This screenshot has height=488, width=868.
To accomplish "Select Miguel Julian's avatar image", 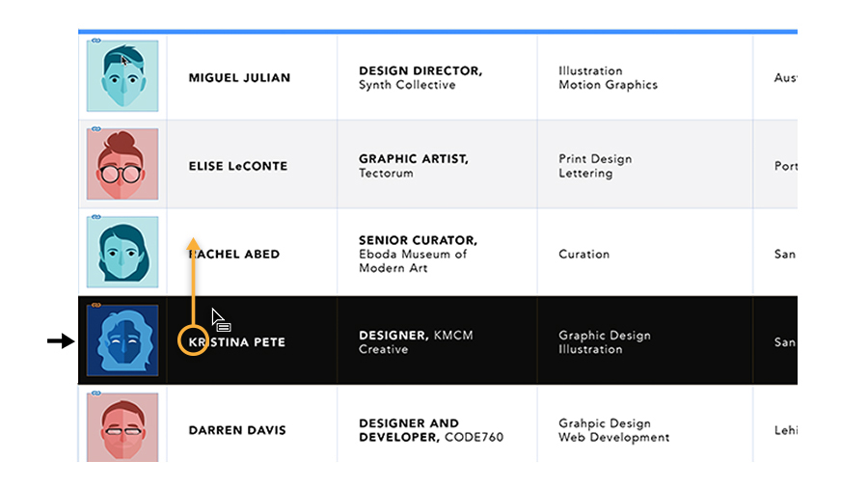I will (122, 77).
